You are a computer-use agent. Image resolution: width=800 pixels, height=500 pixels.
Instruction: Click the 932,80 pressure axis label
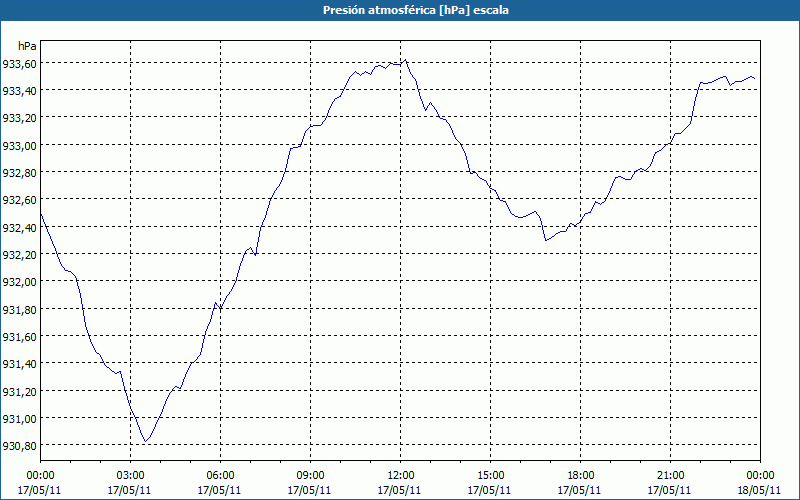19,173
